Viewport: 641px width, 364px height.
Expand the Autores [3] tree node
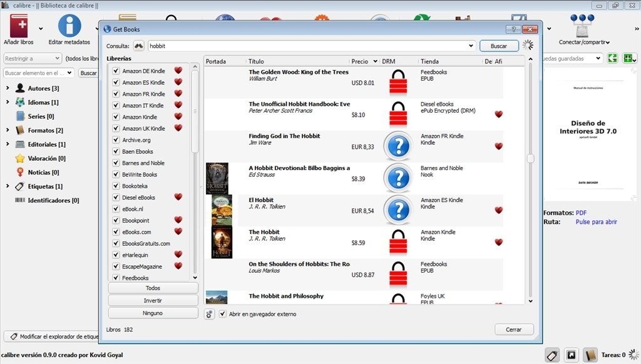tap(8, 88)
